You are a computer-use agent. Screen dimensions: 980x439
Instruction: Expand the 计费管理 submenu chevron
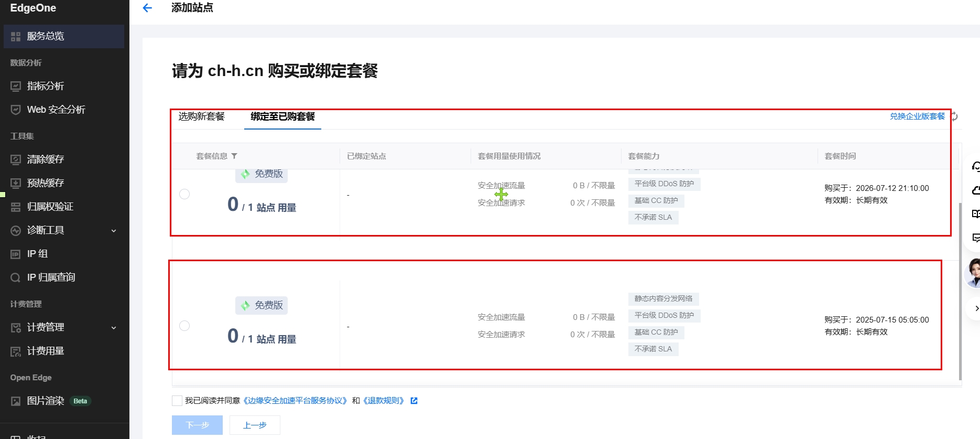(x=114, y=328)
